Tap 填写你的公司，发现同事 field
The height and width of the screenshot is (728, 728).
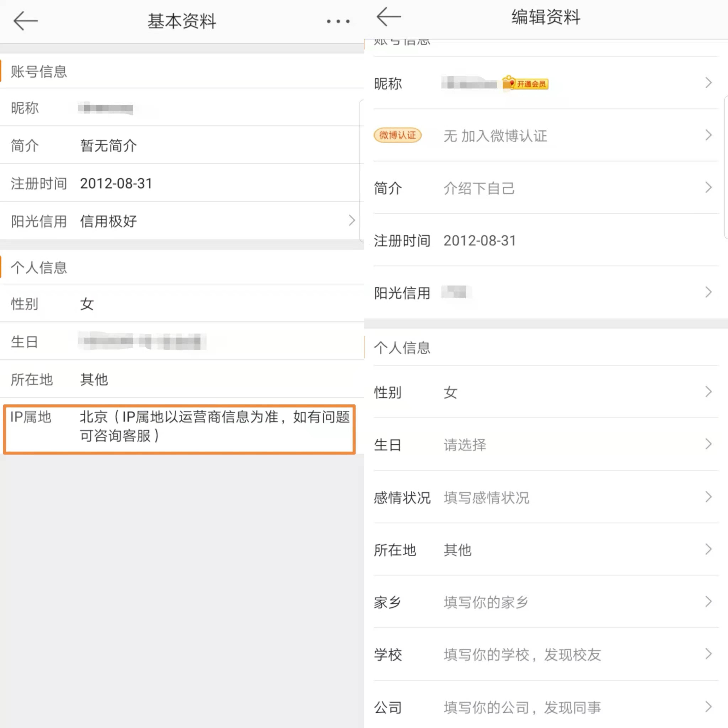coord(522,708)
